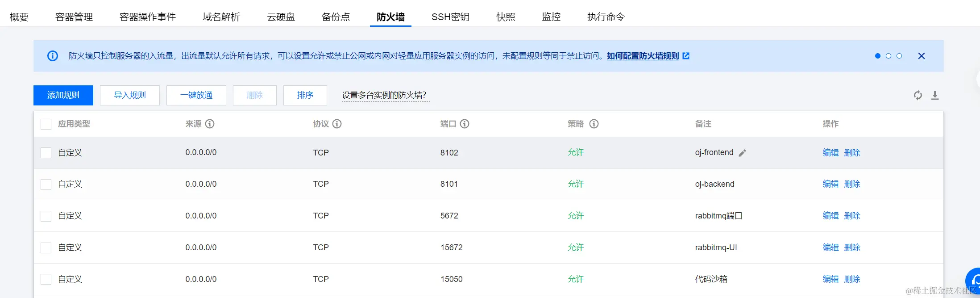Edit the oj-frontend rule

click(x=831, y=153)
